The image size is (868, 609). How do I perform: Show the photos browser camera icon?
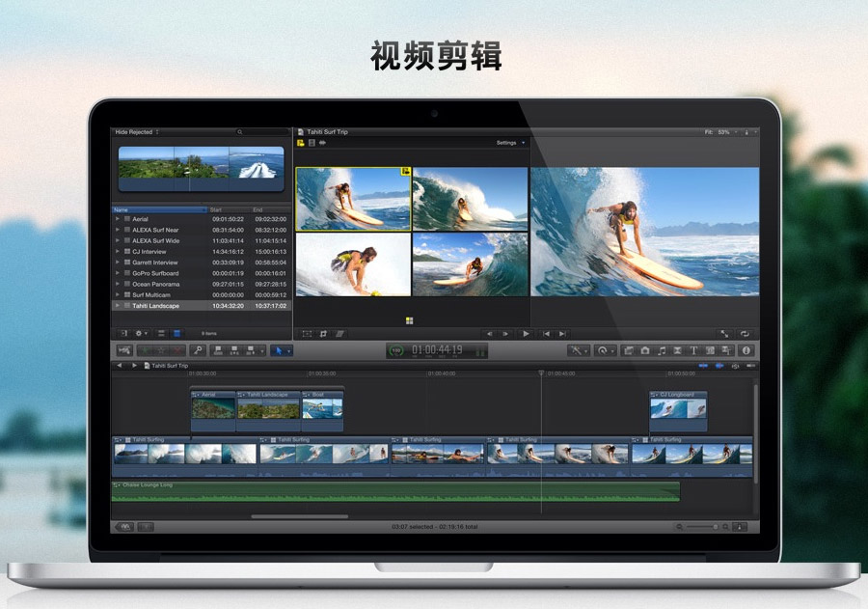[645, 350]
